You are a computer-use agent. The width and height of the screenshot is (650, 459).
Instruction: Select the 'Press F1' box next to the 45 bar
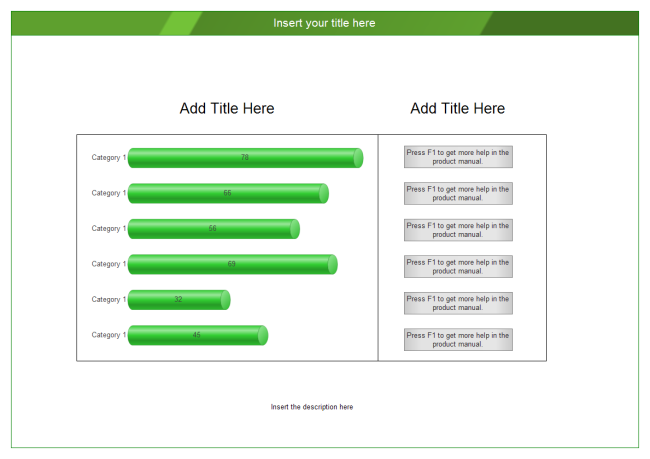point(458,340)
